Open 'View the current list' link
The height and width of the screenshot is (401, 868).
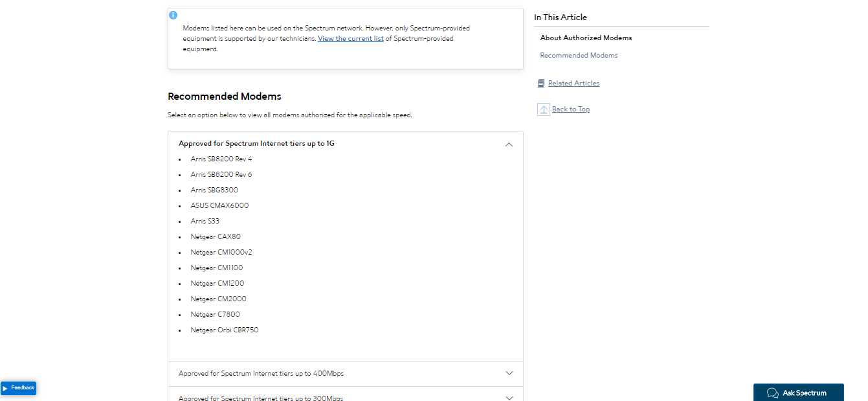pos(351,38)
